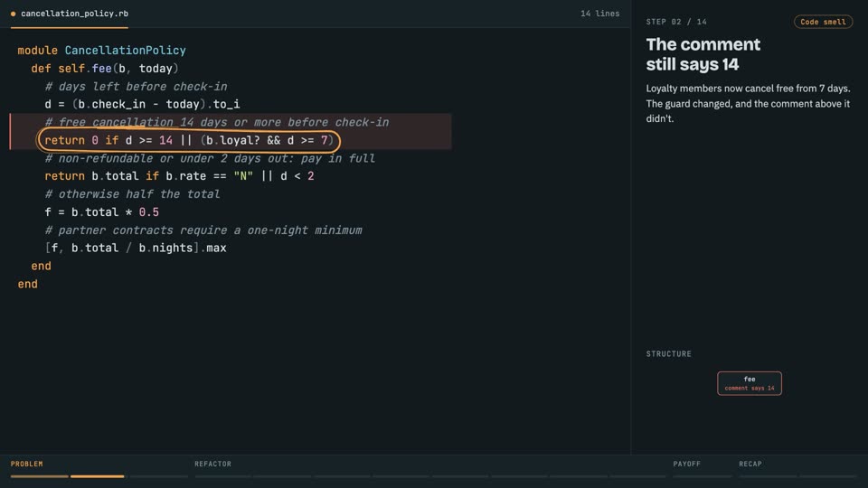868x488 pixels.
Task: Jump to the REFACTOR section
Action: [212, 465]
